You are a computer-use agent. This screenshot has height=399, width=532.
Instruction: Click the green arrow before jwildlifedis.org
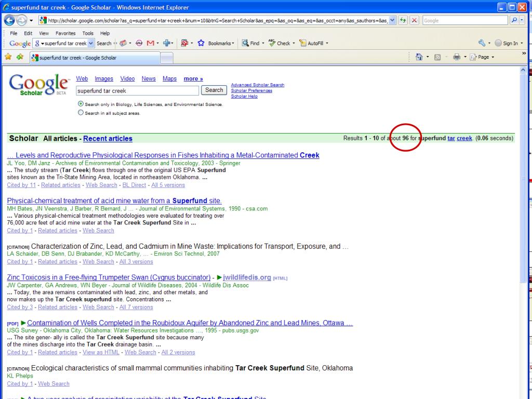pos(219,277)
